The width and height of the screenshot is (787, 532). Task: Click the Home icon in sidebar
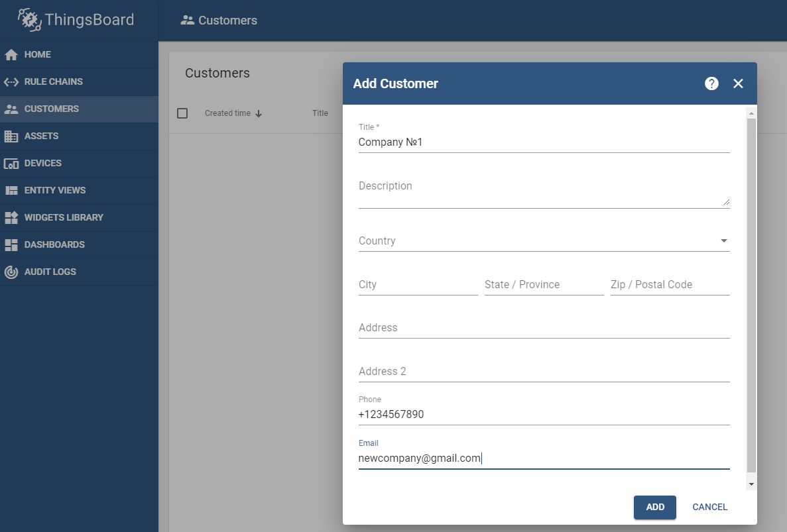[11, 55]
